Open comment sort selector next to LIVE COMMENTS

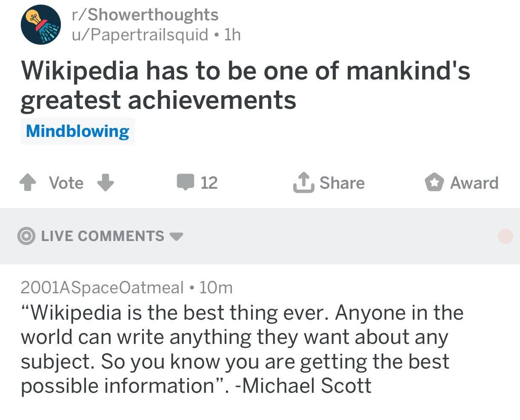coord(178,237)
